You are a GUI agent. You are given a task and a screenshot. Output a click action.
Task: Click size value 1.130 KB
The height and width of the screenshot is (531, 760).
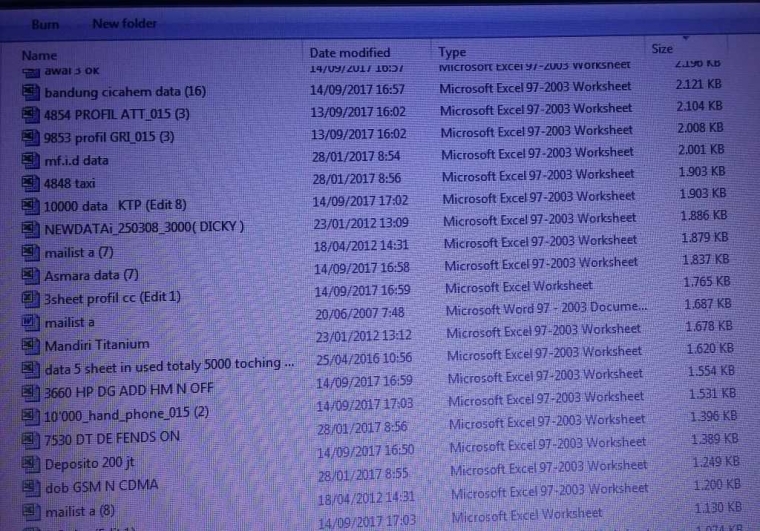[x=718, y=507]
